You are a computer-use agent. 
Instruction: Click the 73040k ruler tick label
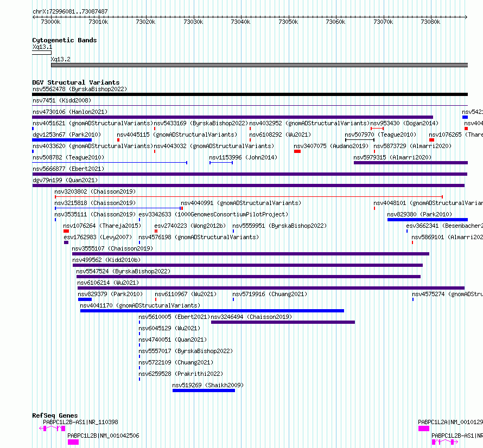(x=240, y=22)
